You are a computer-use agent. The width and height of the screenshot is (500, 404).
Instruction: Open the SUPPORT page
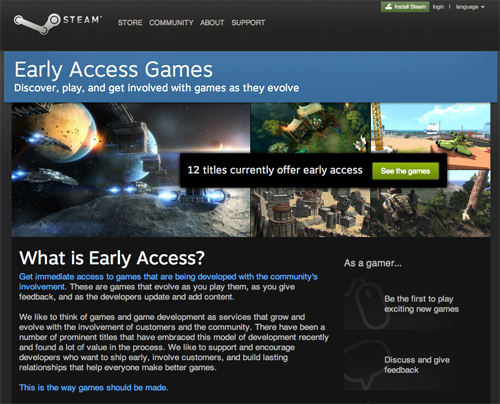pyautogui.click(x=248, y=23)
